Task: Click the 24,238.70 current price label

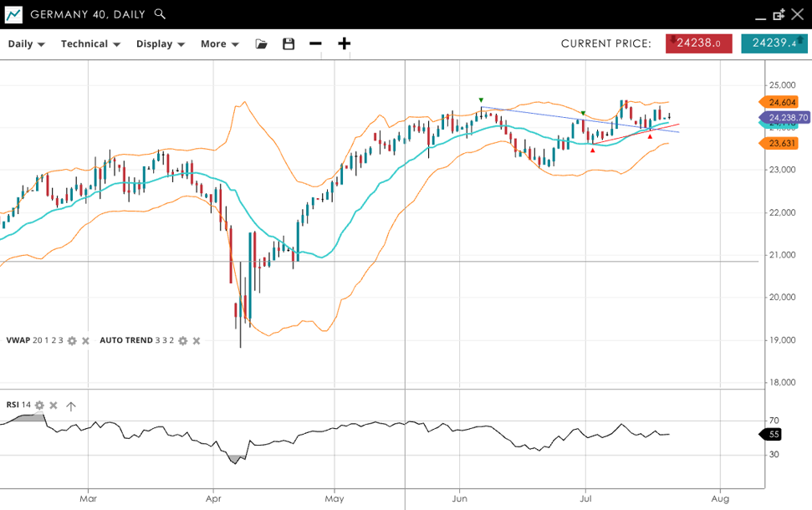Action: (x=786, y=118)
